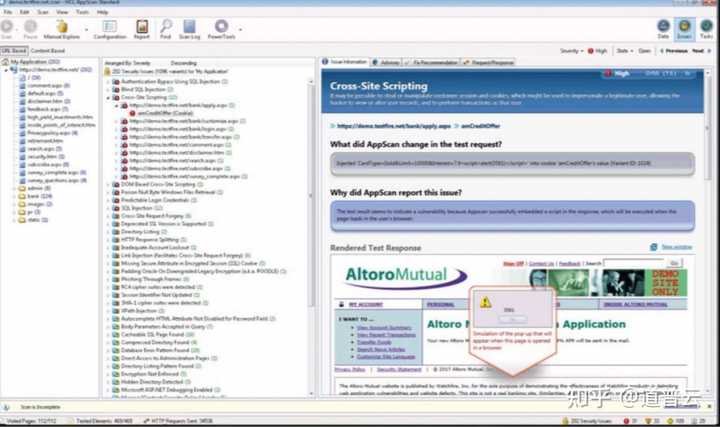720x427 pixels.
Task: Open the PowerTools dropdown arrow
Action: [240, 29]
